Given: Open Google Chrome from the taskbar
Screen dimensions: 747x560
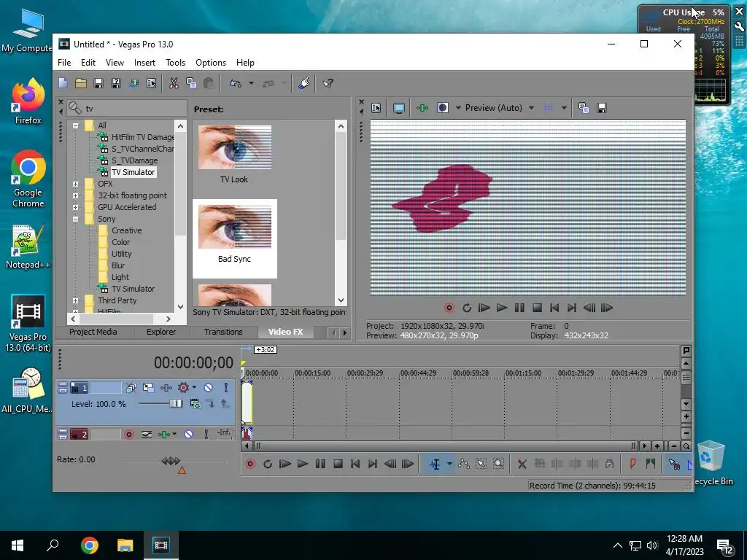Looking at the screenshot, I should tap(90, 545).
